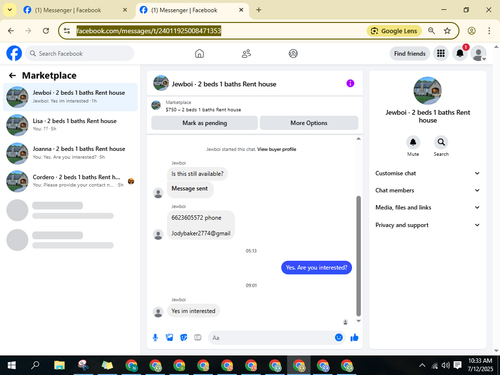Close the first Messenger tab
The width and height of the screenshot is (500, 375).
pos(125,10)
